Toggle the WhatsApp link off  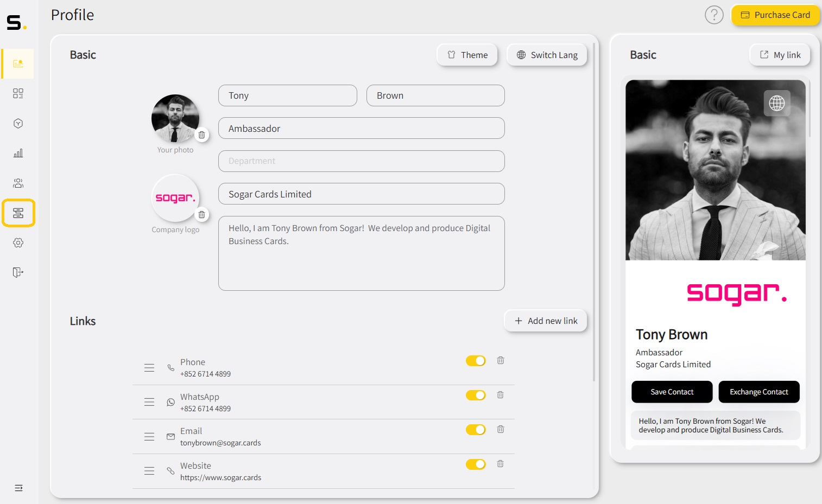[x=476, y=395]
